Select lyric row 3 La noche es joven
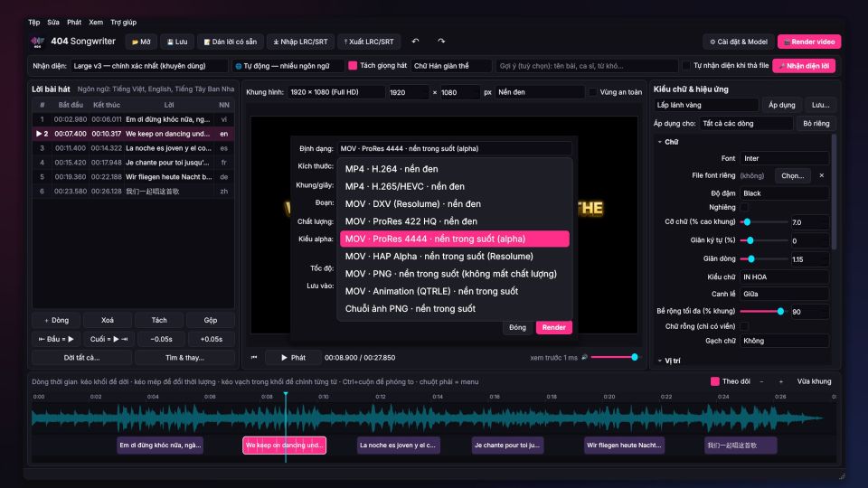The image size is (868, 488). 133,148
